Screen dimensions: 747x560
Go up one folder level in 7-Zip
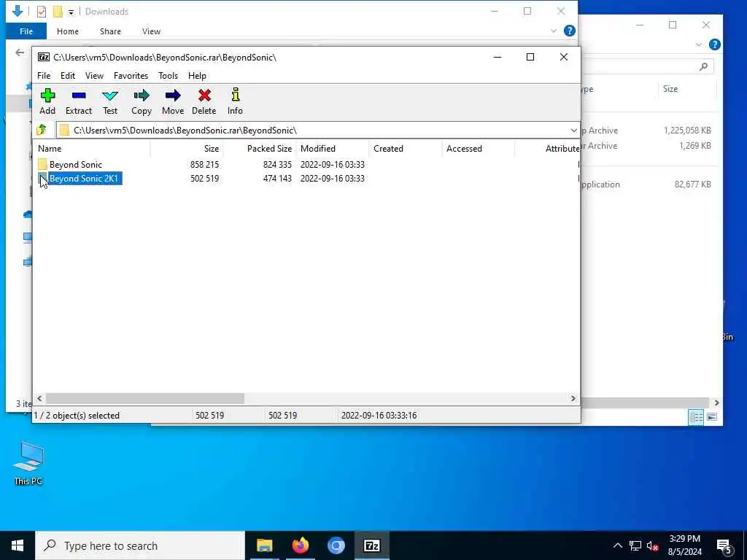coord(42,130)
